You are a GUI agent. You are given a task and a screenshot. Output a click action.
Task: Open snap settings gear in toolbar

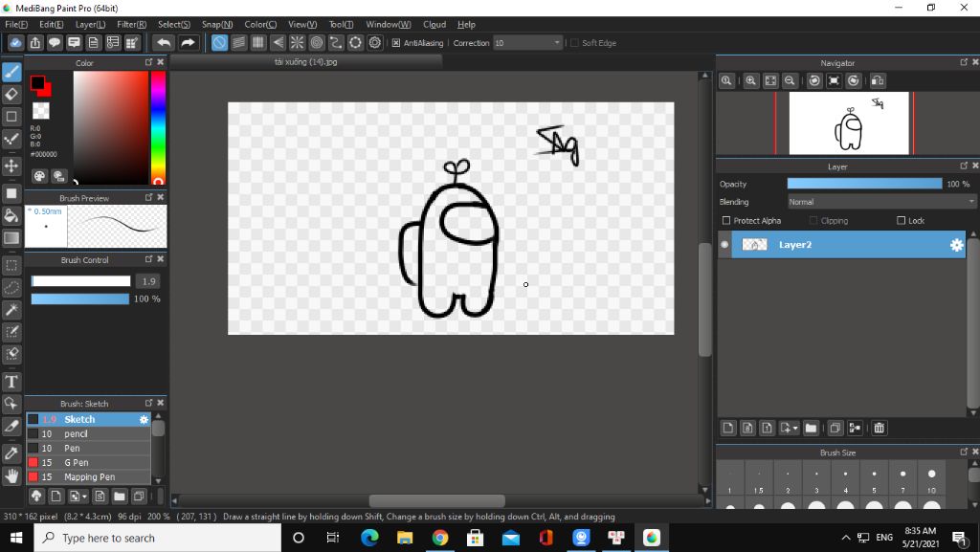coord(375,42)
